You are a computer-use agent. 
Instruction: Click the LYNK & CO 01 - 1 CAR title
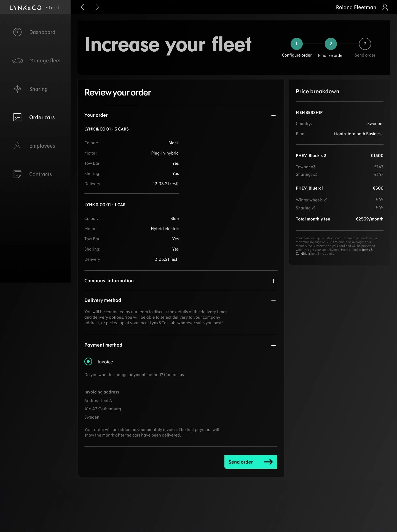(105, 205)
